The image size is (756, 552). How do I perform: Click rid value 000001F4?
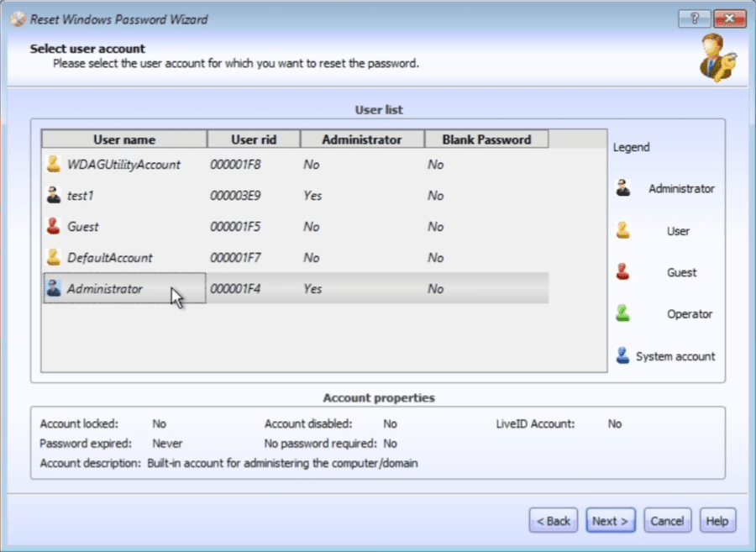click(x=235, y=289)
